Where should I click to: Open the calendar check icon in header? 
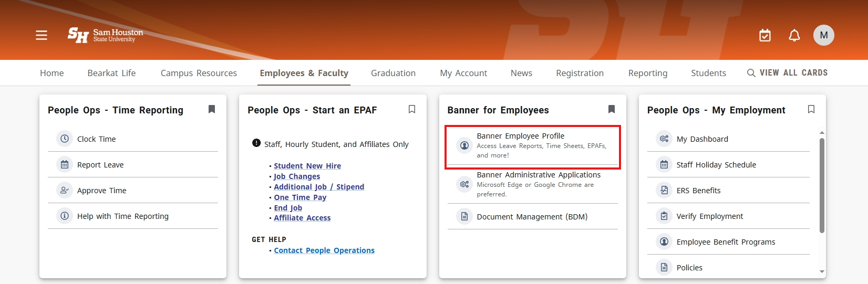tap(765, 35)
